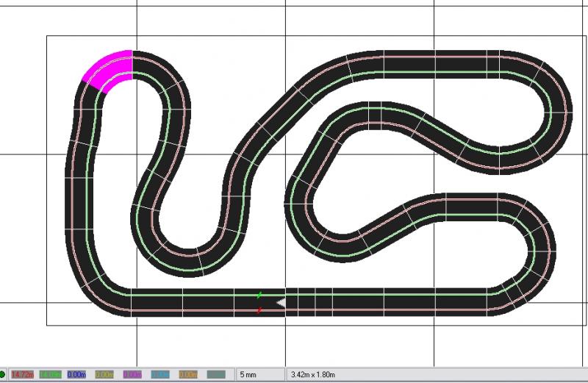
Task: Select the gray lane swatch in status bar
Action: (216, 374)
